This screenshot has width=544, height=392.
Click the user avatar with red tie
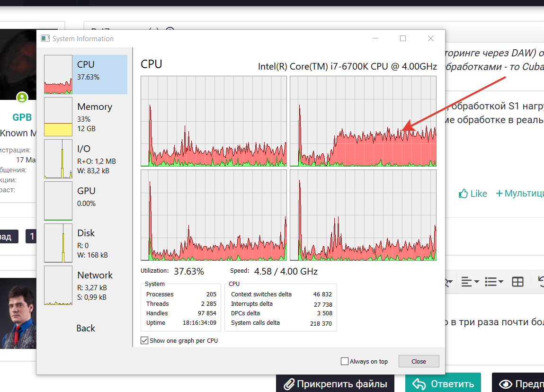18,313
